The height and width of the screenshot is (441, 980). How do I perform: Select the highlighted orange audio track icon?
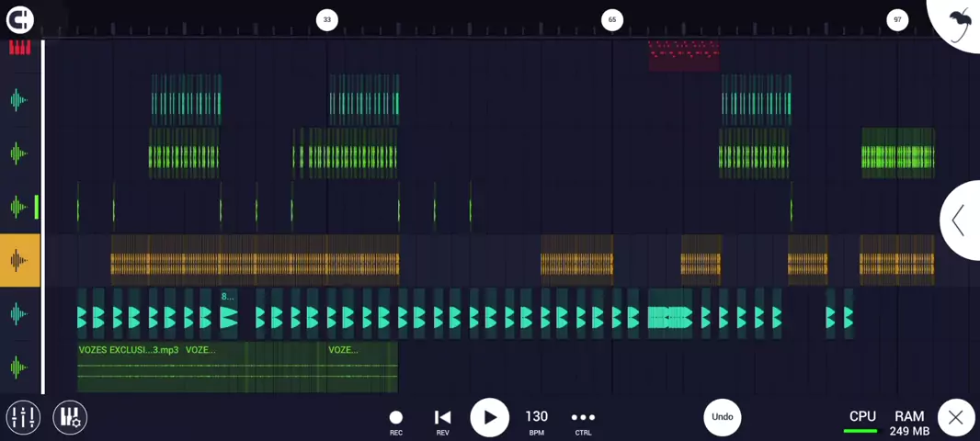[x=19, y=261]
